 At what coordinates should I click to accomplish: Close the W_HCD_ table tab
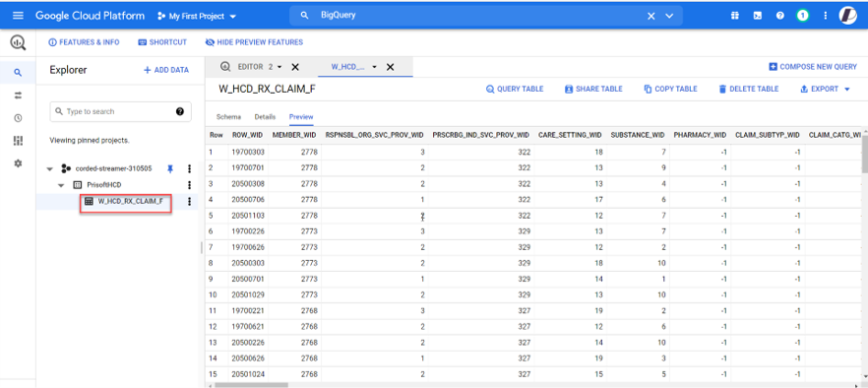coord(390,67)
